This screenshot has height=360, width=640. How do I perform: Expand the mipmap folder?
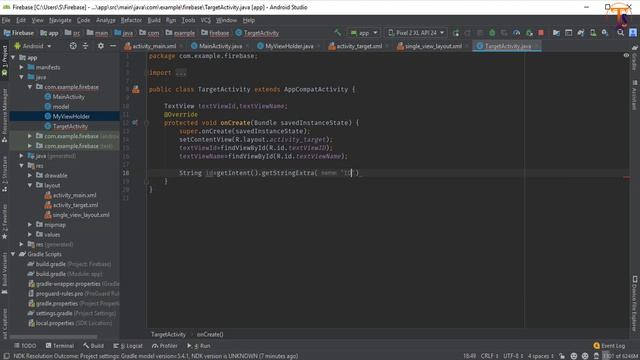[30, 224]
